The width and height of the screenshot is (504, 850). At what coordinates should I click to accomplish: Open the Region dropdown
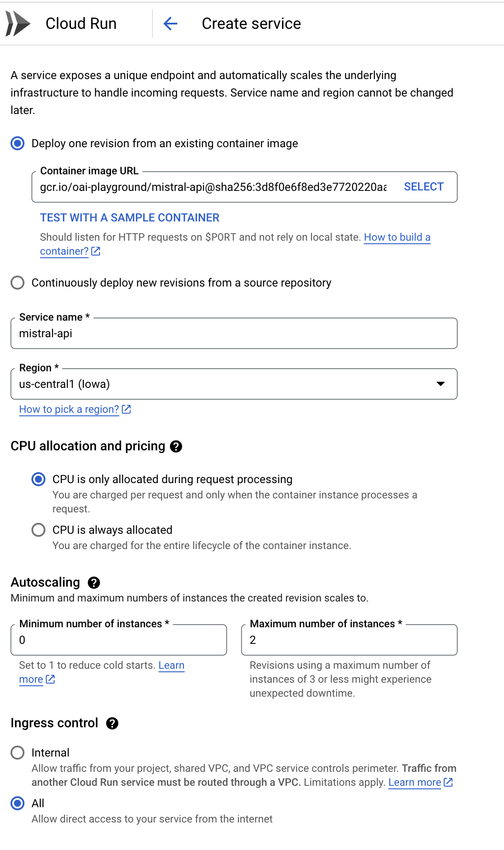point(440,384)
